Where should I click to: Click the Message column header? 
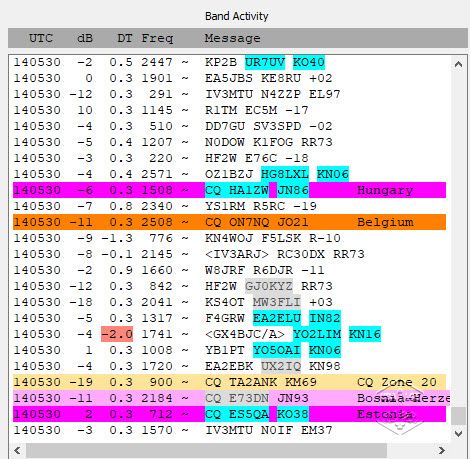(x=232, y=38)
